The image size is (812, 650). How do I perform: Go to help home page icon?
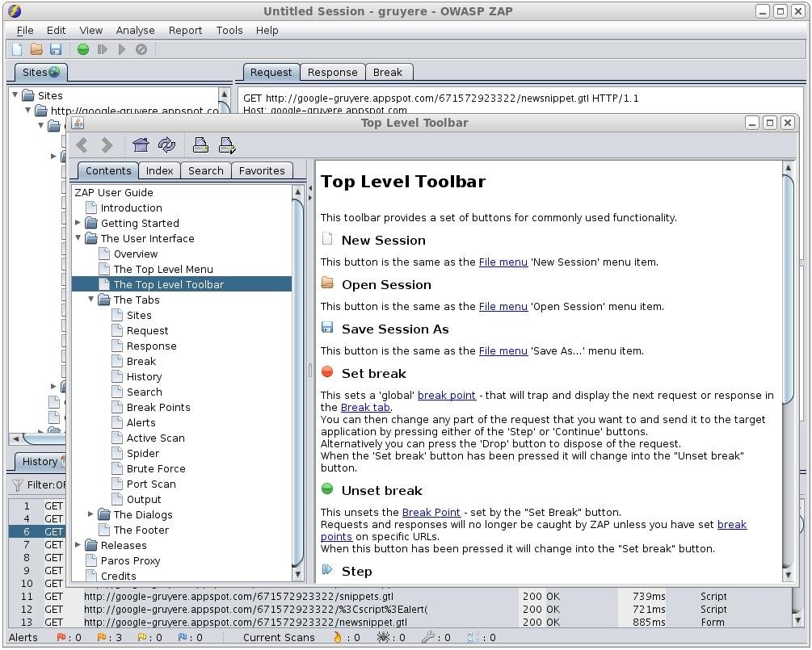pyautogui.click(x=141, y=145)
